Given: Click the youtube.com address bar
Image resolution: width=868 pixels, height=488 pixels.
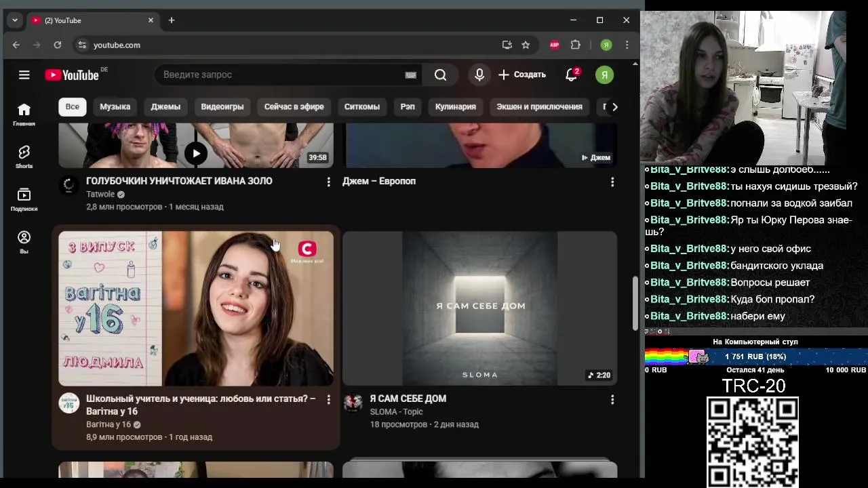Looking at the screenshot, I should (x=292, y=45).
